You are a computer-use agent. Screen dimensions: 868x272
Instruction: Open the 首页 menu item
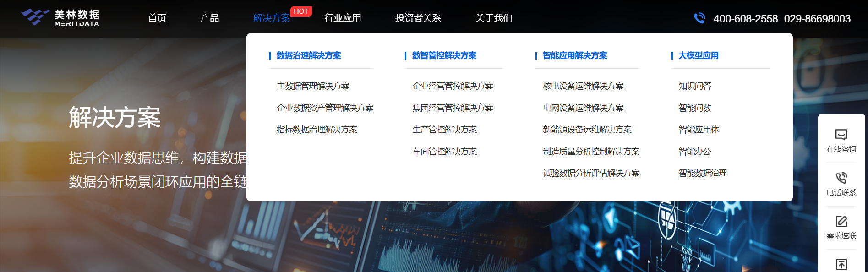pos(157,18)
